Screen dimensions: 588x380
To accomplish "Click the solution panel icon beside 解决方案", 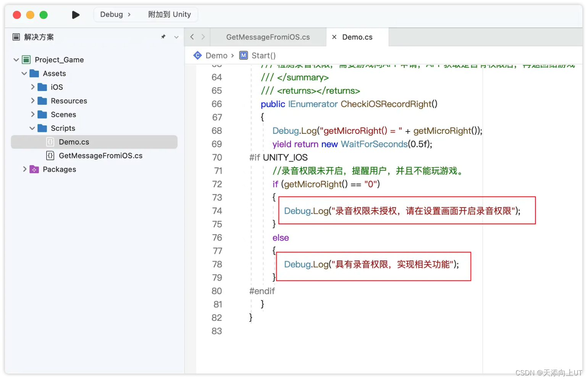I will pyautogui.click(x=16, y=37).
